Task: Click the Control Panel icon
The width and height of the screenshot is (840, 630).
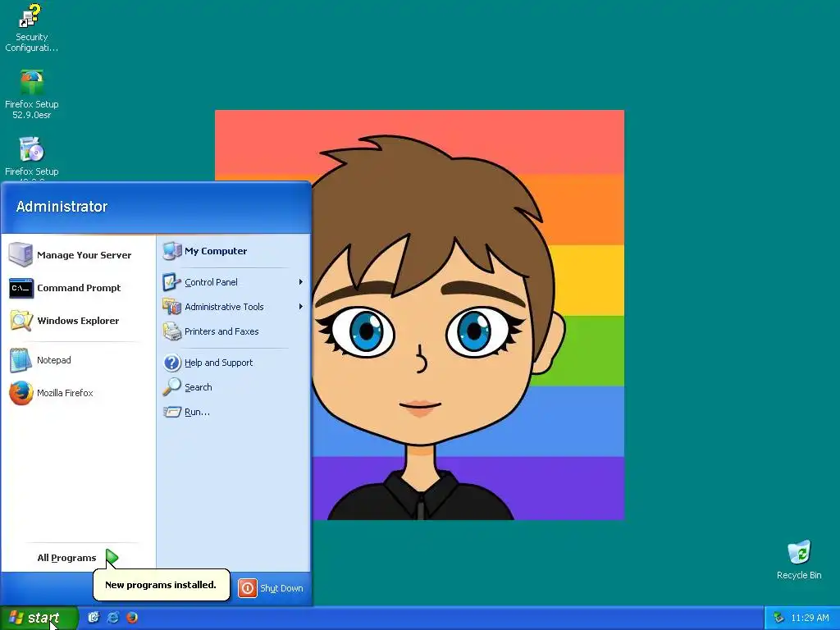Action: 172,282
